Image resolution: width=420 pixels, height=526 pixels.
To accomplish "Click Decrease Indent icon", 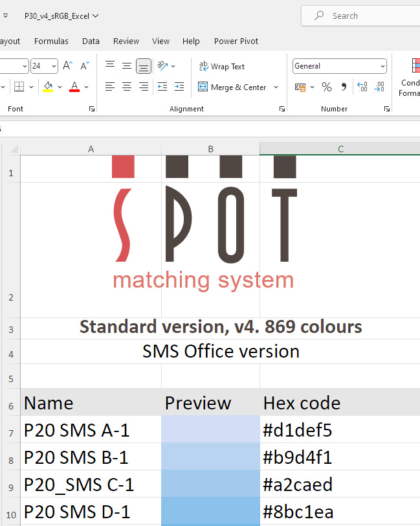I will tap(162, 87).
